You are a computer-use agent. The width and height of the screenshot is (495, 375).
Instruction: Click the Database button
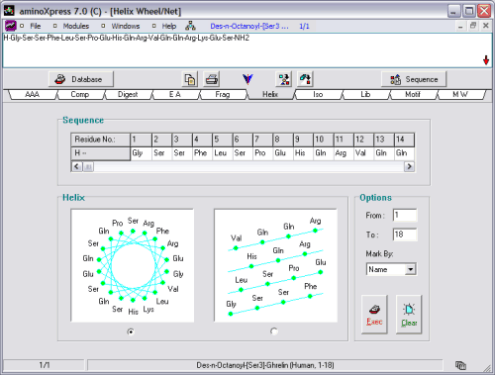(x=81, y=79)
